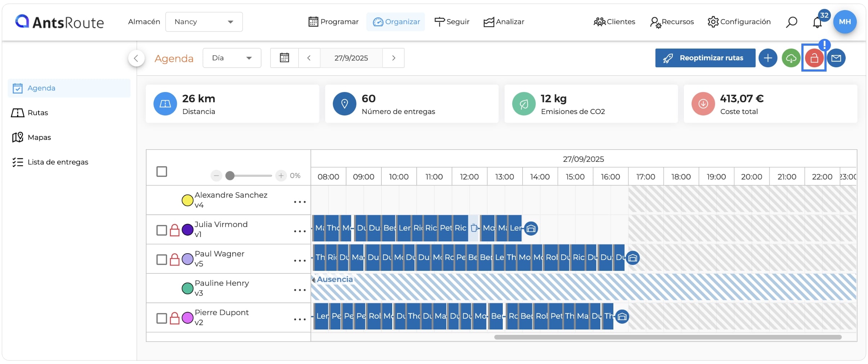Toggle the select-all checkbox in agenda header
The width and height of the screenshot is (868, 364).
[162, 172]
